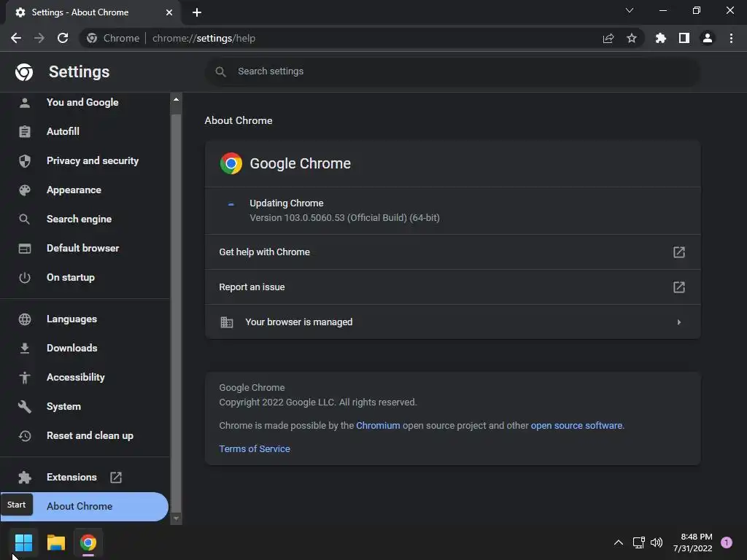Click the forward navigation arrow
747x560 pixels.
[39, 38]
